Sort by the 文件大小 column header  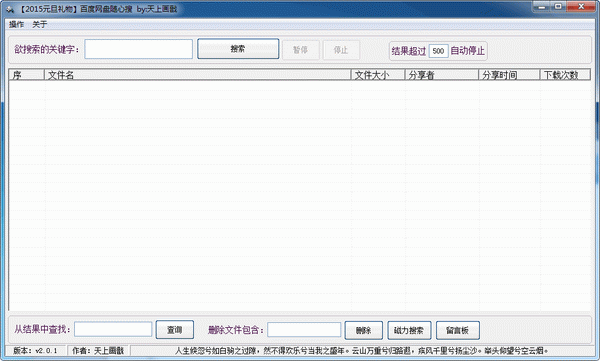(378, 75)
